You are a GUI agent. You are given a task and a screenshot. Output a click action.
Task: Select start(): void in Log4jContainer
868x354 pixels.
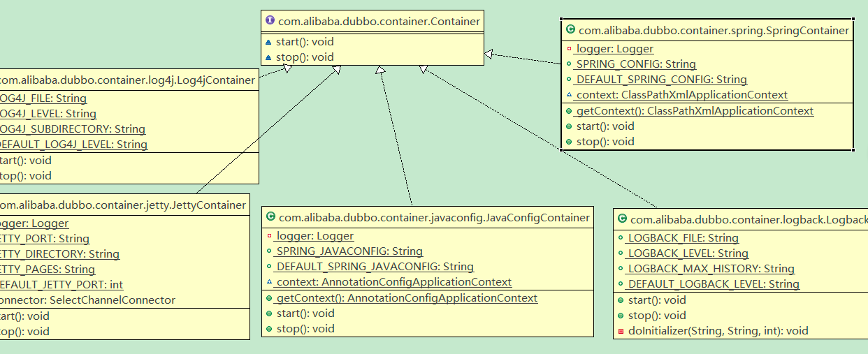coord(26,161)
